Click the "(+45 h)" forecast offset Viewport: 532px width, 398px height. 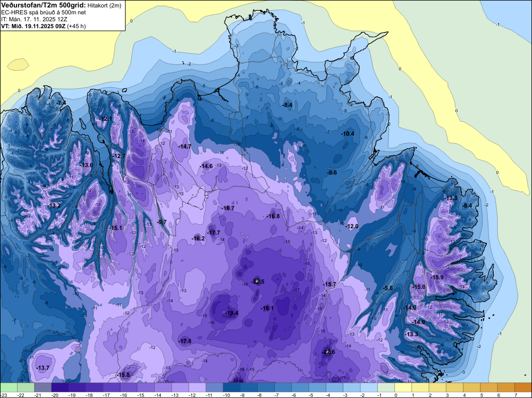(76, 26)
